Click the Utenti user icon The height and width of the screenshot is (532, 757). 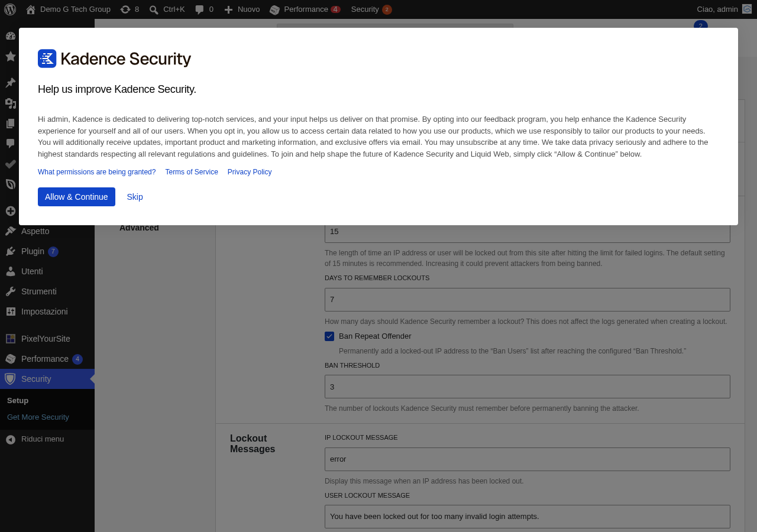tap(10, 271)
